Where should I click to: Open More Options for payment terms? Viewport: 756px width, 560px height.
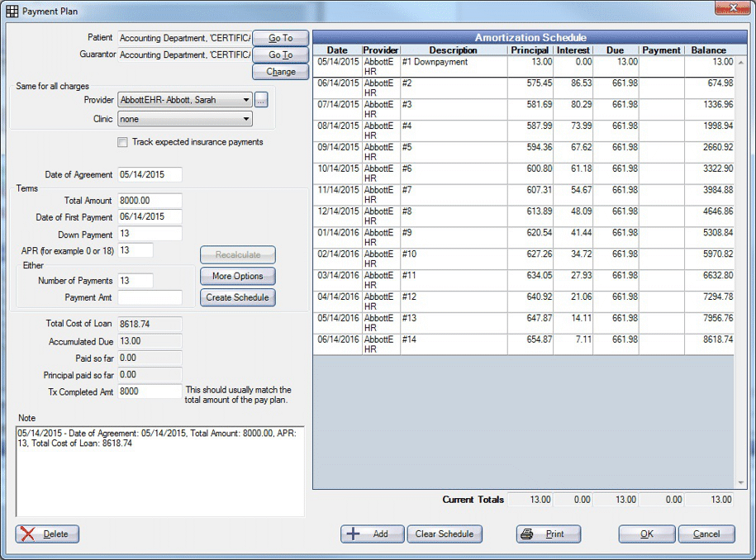pos(237,276)
